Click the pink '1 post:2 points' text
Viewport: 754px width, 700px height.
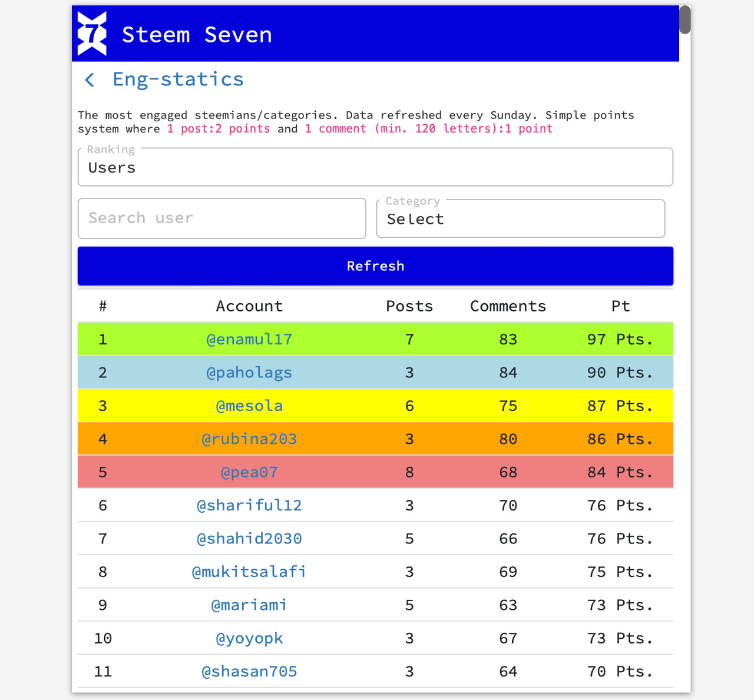(219, 129)
